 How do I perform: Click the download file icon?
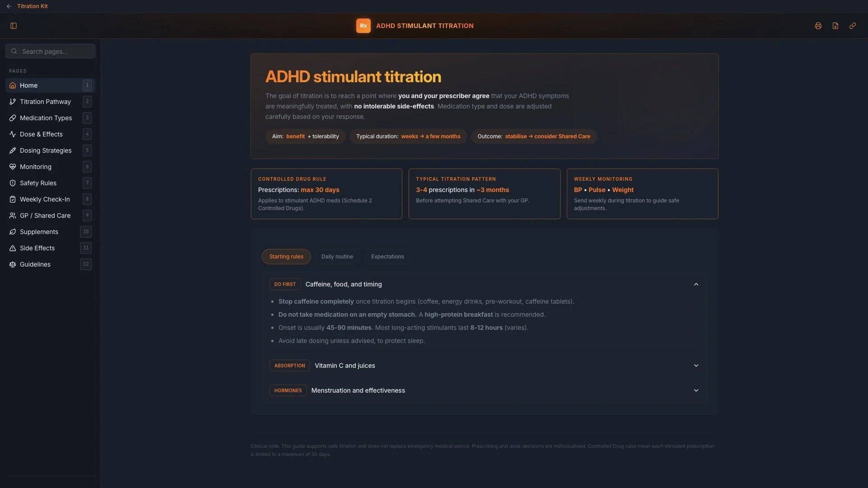point(835,26)
